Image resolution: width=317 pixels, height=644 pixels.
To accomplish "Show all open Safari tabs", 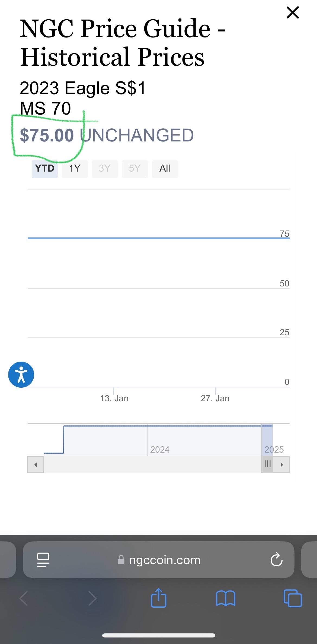I will 292,598.
